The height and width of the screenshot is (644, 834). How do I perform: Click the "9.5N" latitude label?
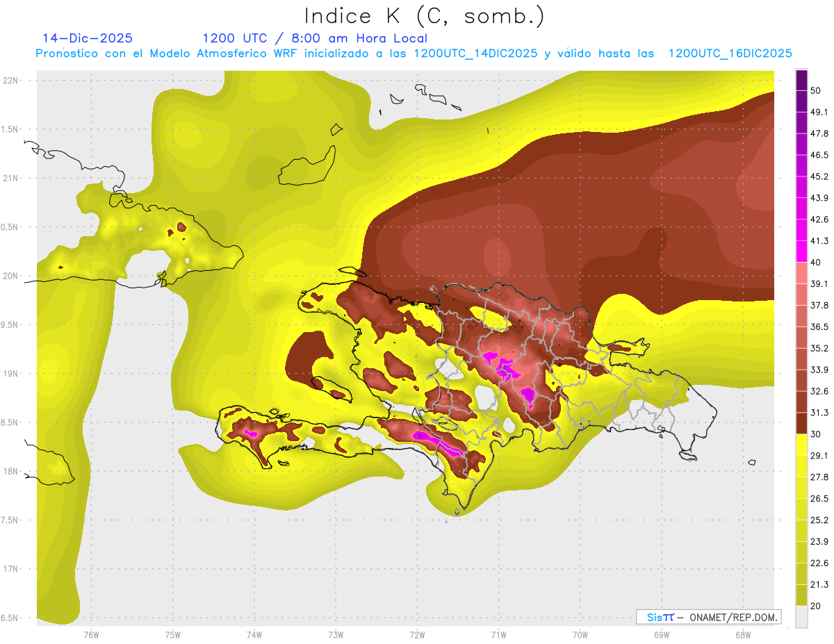tap(10, 324)
